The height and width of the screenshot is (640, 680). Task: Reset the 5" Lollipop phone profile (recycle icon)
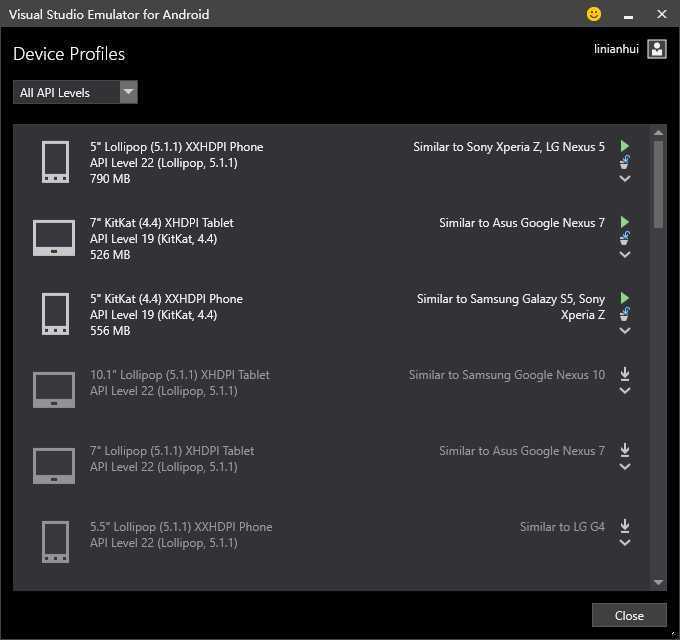[x=625, y=162]
